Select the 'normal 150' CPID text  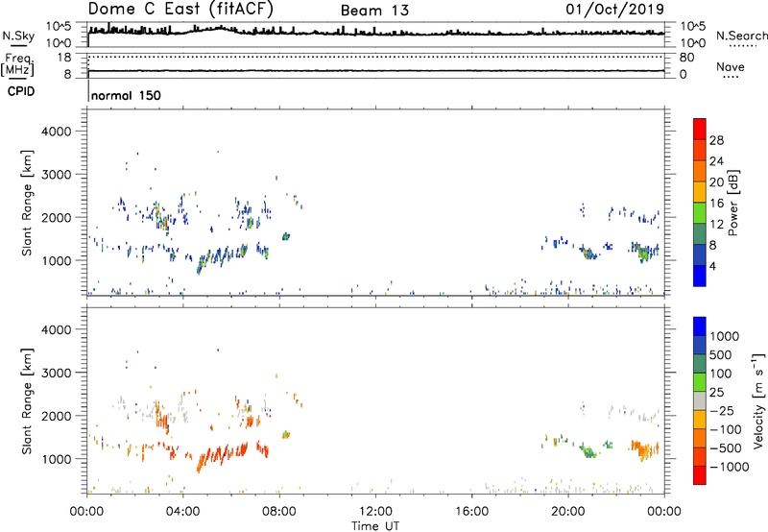point(126,95)
